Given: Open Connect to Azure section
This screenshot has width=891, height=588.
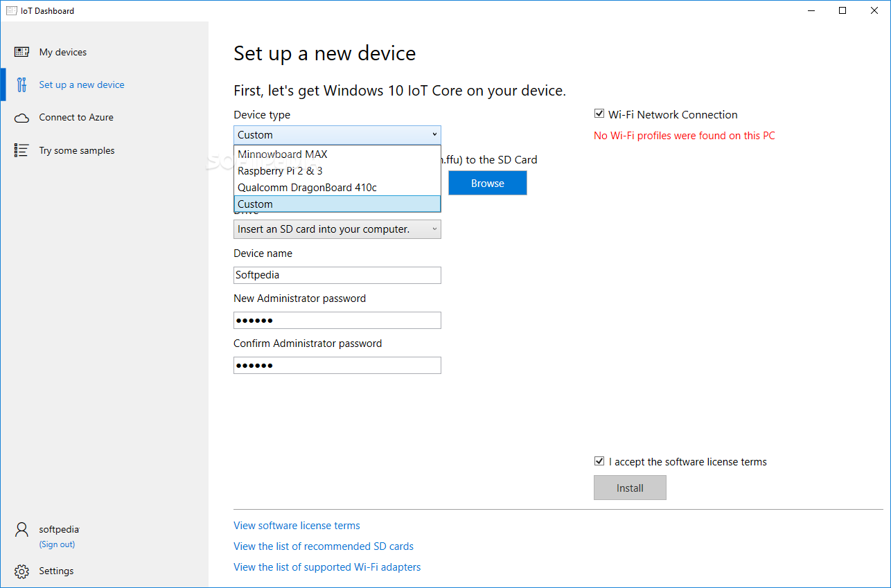Looking at the screenshot, I should (x=76, y=117).
